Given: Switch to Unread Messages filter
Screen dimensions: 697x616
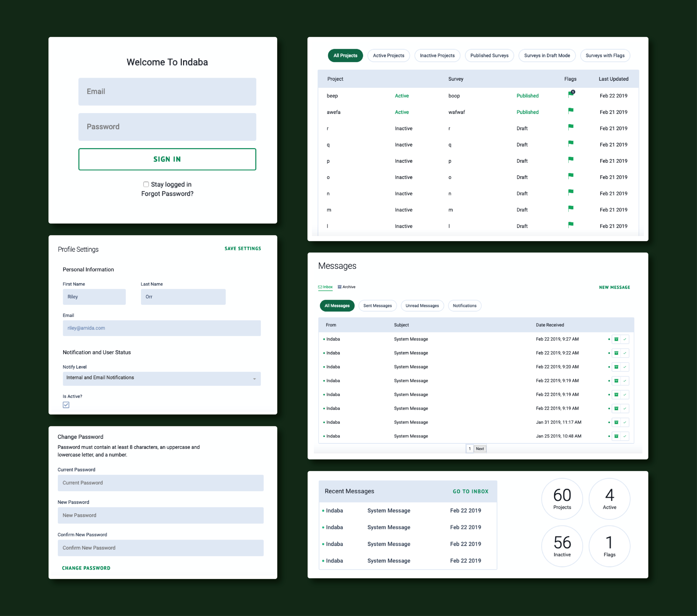Looking at the screenshot, I should coord(422,306).
